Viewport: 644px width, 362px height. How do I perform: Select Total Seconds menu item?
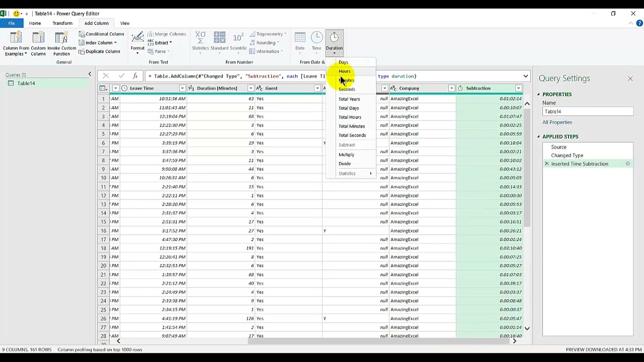[352, 135]
